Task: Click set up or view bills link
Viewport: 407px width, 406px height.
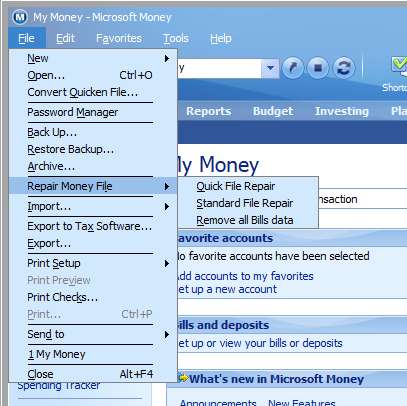Action: pyautogui.click(x=260, y=343)
